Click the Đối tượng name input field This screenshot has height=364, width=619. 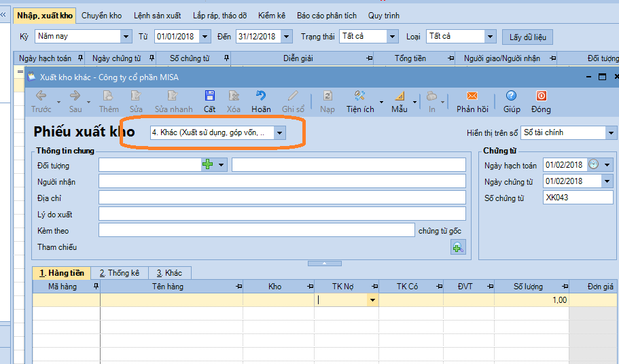point(349,165)
